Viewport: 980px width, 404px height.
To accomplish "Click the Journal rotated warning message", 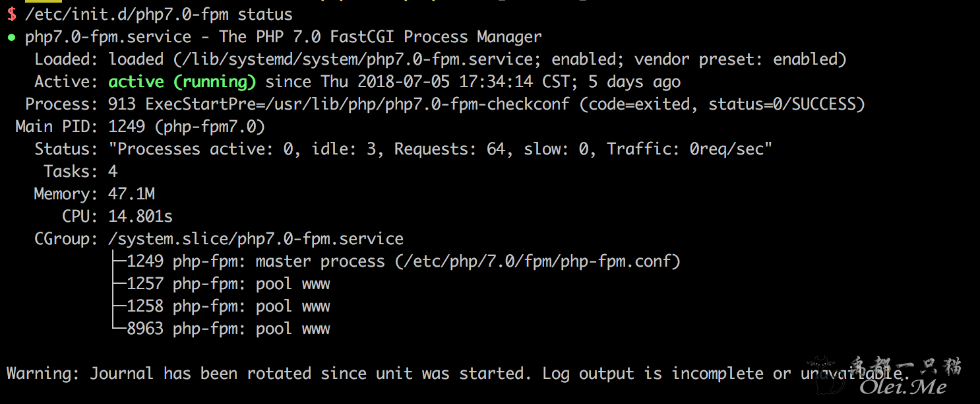I will pyautogui.click(x=396, y=374).
